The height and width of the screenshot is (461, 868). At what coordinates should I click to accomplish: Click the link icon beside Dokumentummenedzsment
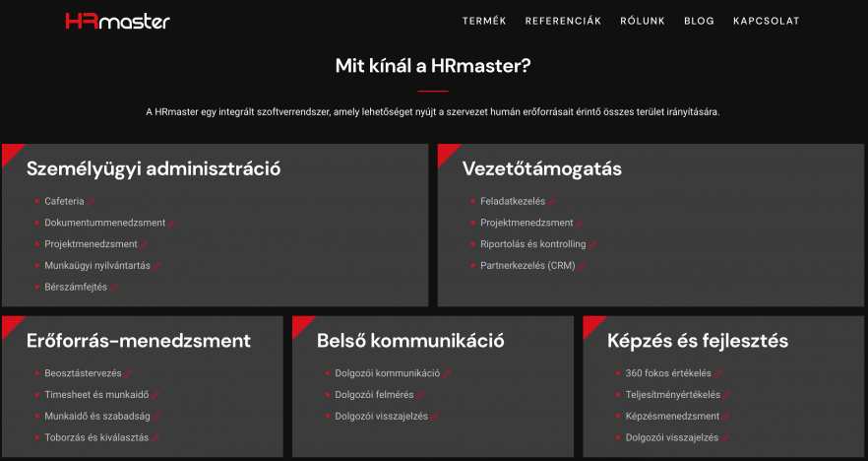(171, 224)
